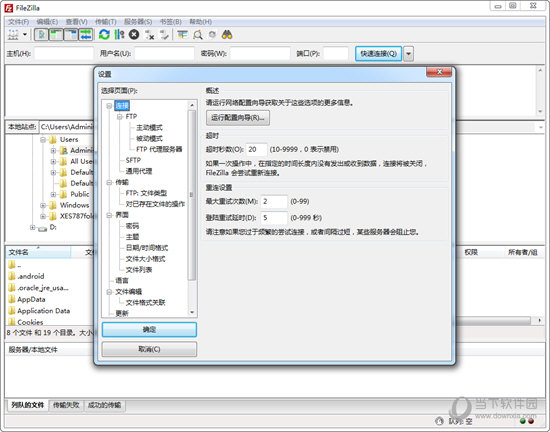Open directory listing filters icon
Image resolution: width=550 pixels, height=432 pixels.
(182, 35)
